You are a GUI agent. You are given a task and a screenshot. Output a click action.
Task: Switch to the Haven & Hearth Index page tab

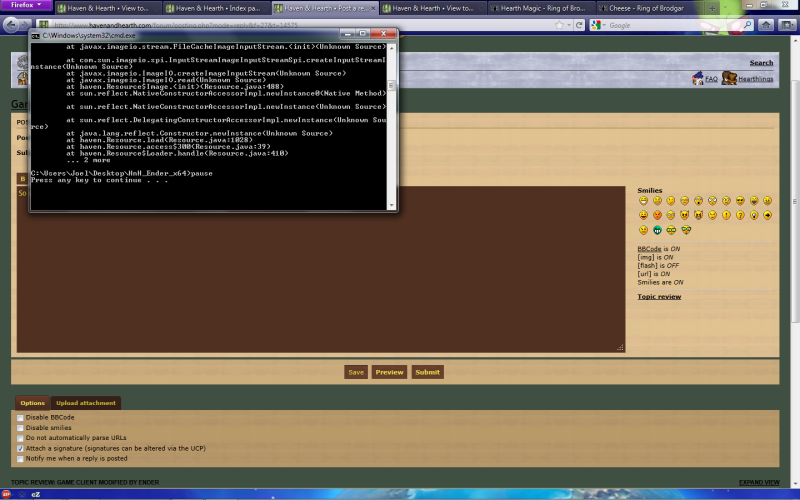click(x=217, y=8)
